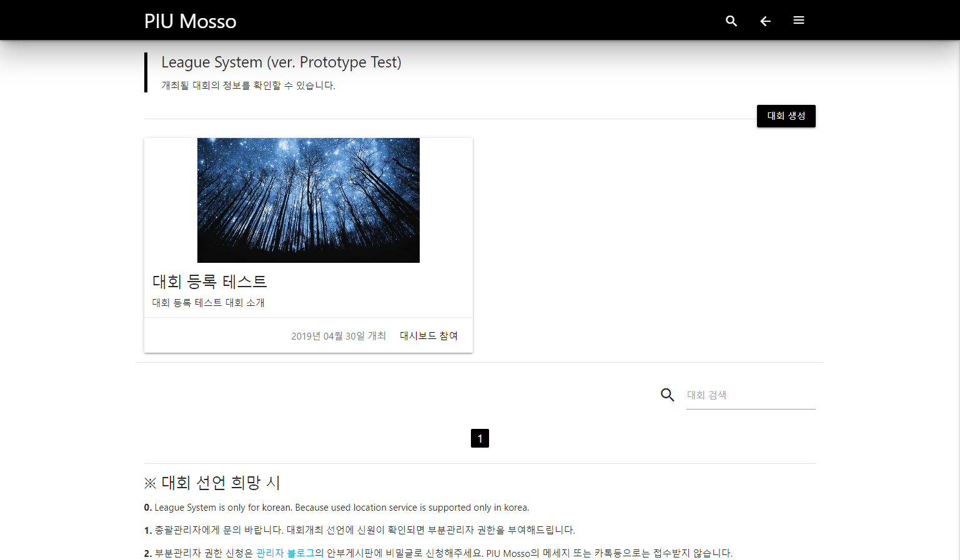
Task: Click note 1 starting with 총괄관리자에게 문의
Action: click(x=360, y=530)
